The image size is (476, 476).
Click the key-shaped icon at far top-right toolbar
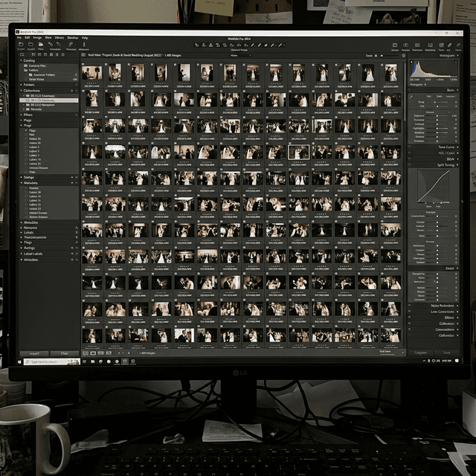(458, 45)
